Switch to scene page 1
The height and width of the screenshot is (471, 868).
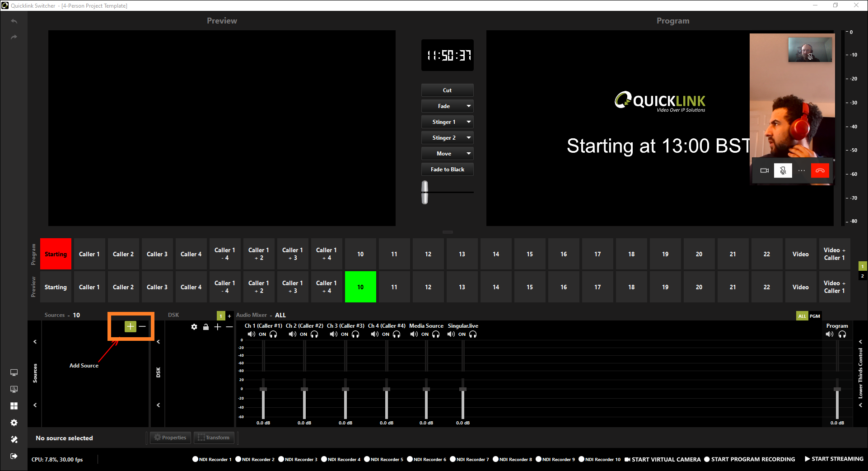tap(862, 267)
